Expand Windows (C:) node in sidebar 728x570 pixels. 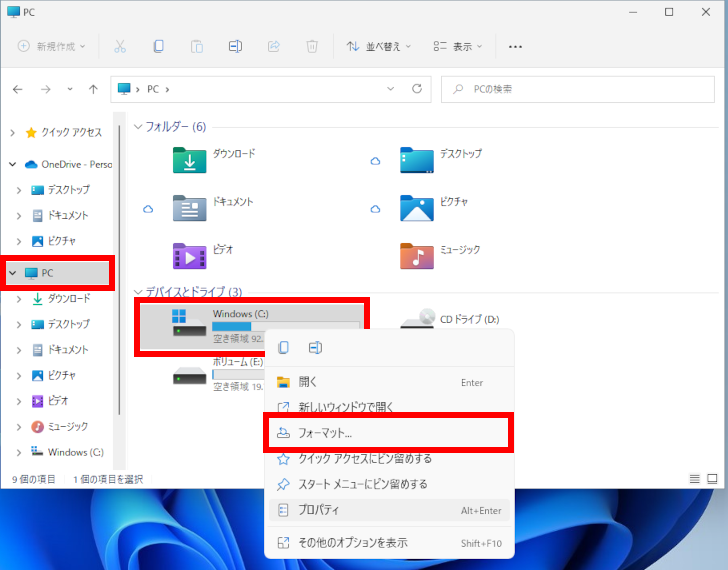[x=19, y=452]
